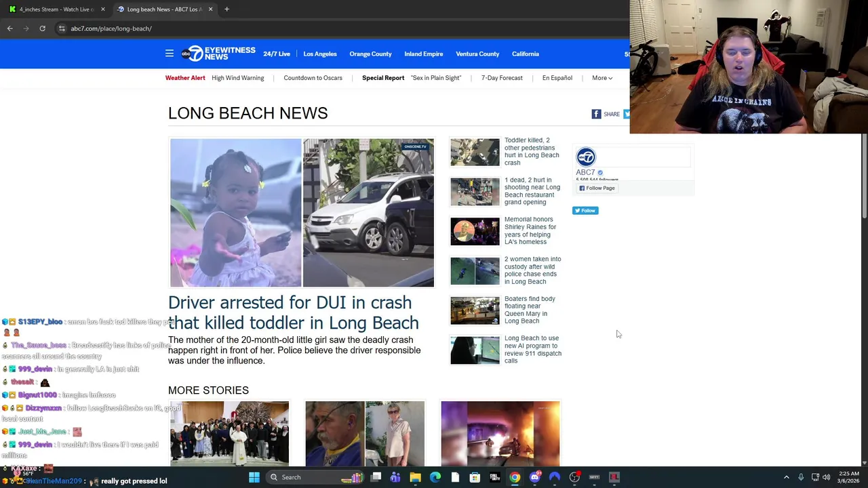The width and height of the screenshot is (868, 488).
Task: Click the ABC7 Eyewitness News logo
Action: coord(218,54)
